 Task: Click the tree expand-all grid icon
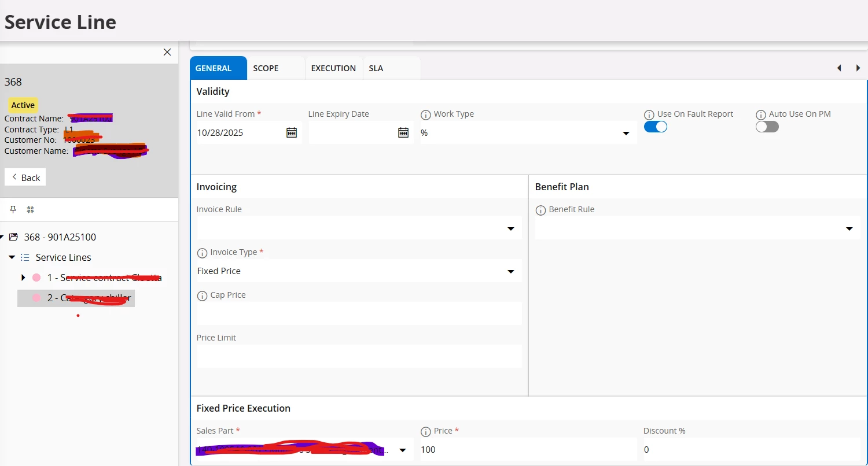coord(31,209)
